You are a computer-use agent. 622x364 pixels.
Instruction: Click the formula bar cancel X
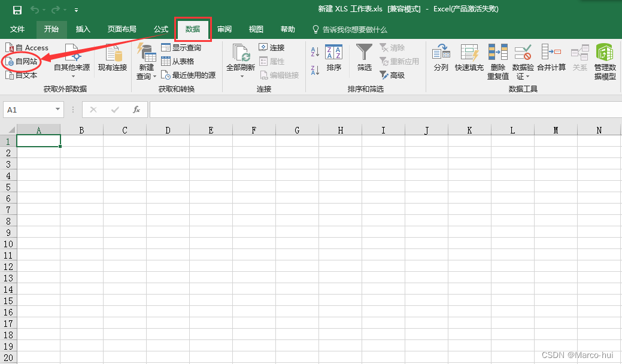tap(93, 110)
